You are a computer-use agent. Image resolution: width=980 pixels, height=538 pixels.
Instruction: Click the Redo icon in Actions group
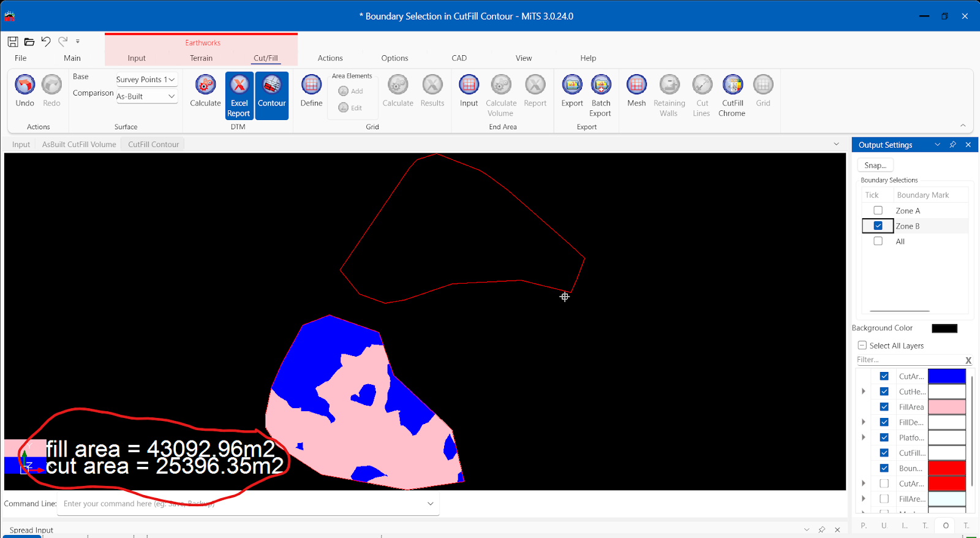(x=51, y=85)
